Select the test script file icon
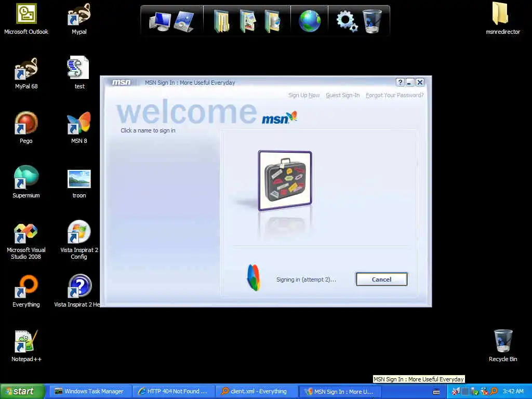Viewport: 532px width, 399px height. (79, 73)
